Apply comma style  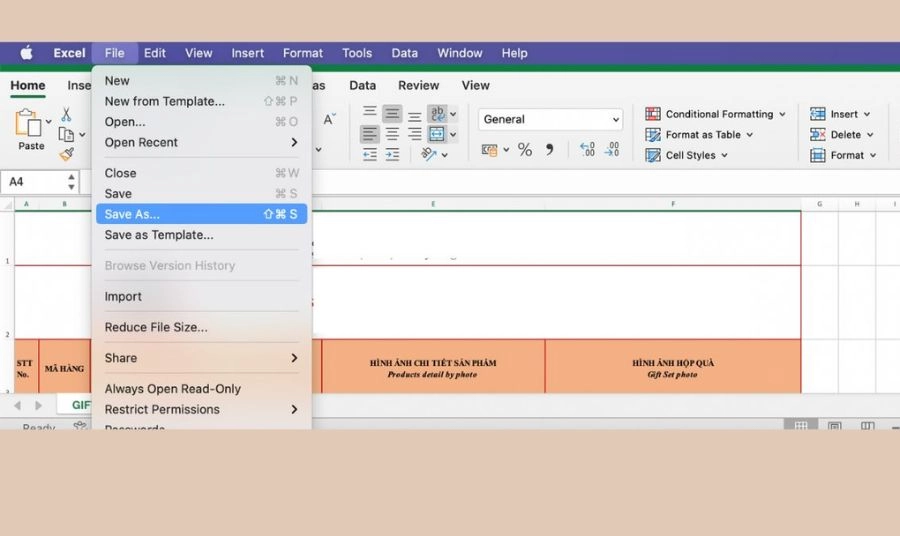tap(550, 150)
